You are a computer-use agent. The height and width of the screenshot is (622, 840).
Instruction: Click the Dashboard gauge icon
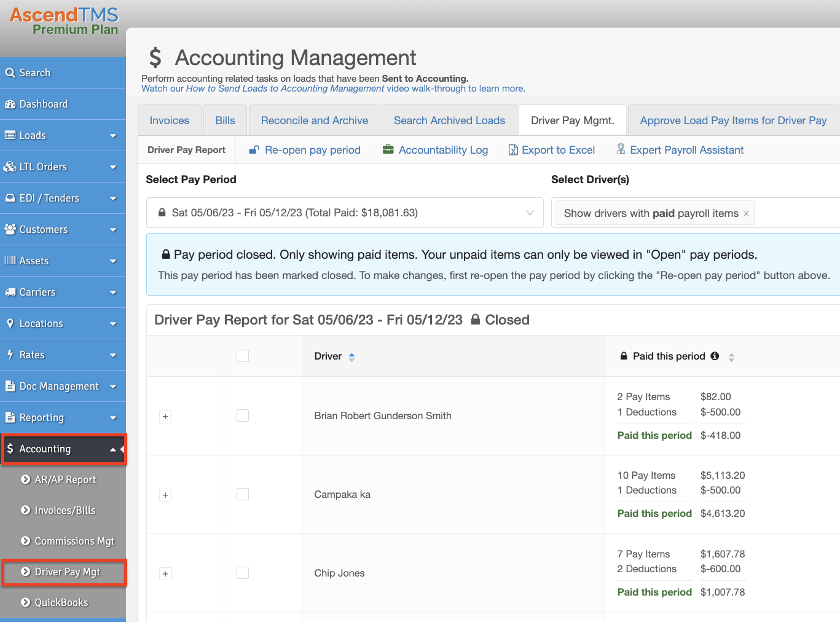pyautogui.click(x=10, y=104)
